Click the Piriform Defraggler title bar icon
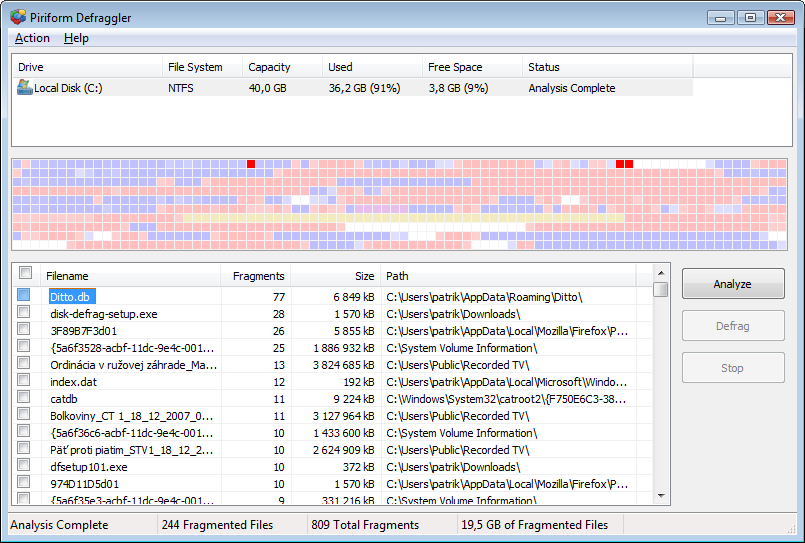Screen dimensions: 805x543 pyautogui.click(x=18, y=17)
